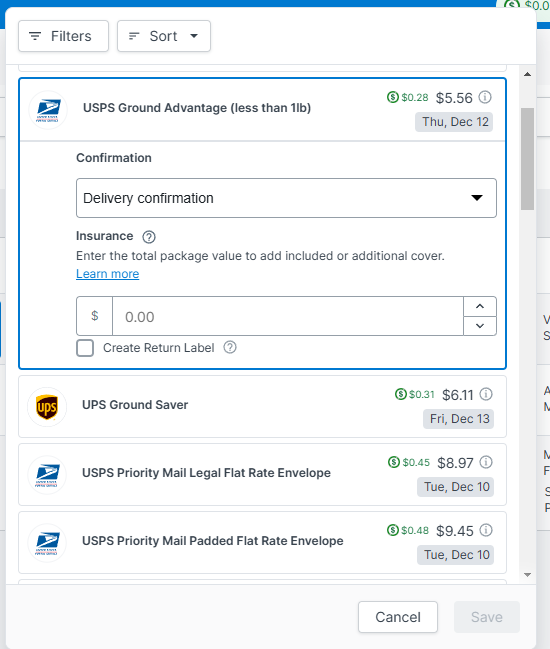Focus the insurance value input field

288,316
